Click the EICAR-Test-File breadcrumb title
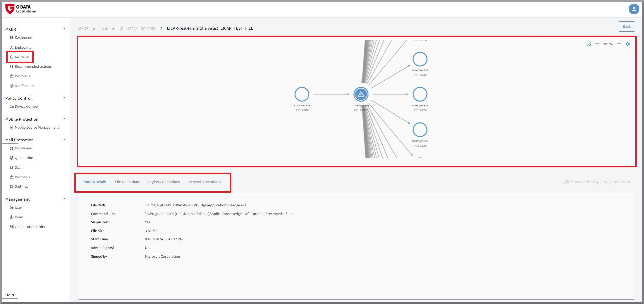The width and height of the screenshot is (644, 304). point(210,28)
